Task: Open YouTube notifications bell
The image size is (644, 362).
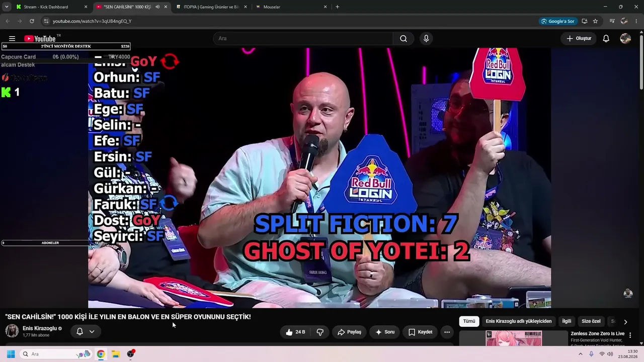Action: (x=606, y=39)
